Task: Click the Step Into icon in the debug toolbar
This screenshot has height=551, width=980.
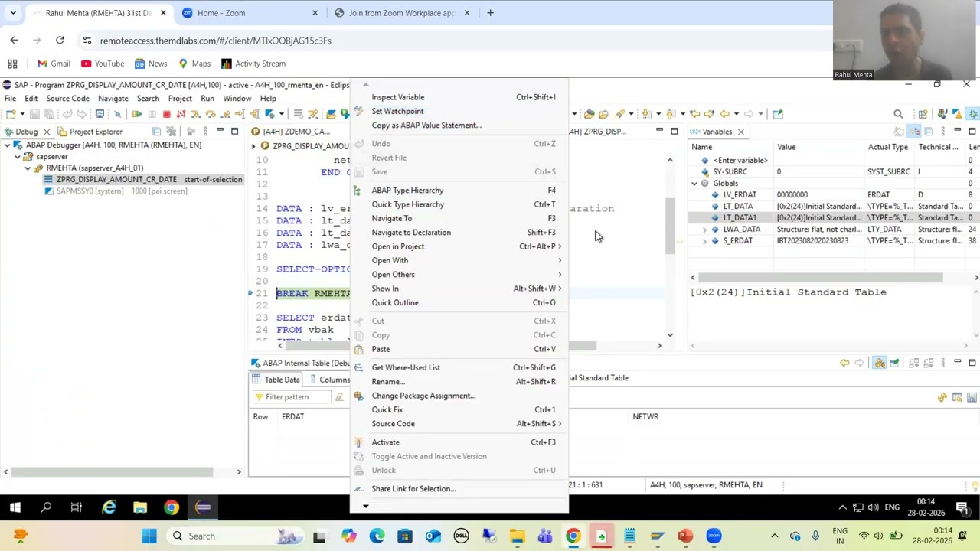Action: tap(196, 114)
